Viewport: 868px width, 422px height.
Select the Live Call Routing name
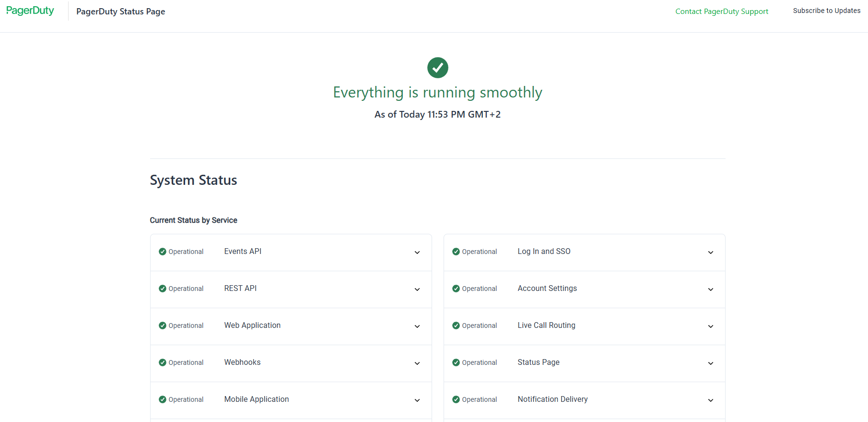click(x=546, y=325)
